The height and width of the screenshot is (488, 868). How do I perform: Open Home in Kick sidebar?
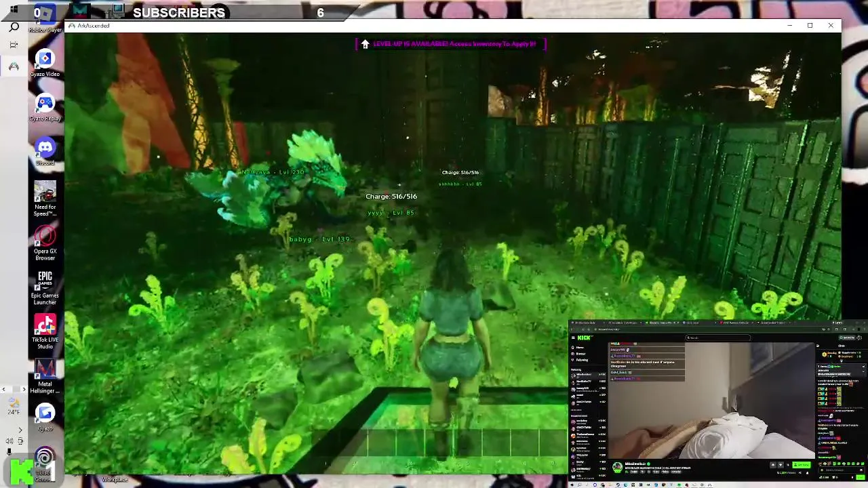point(580,348)
